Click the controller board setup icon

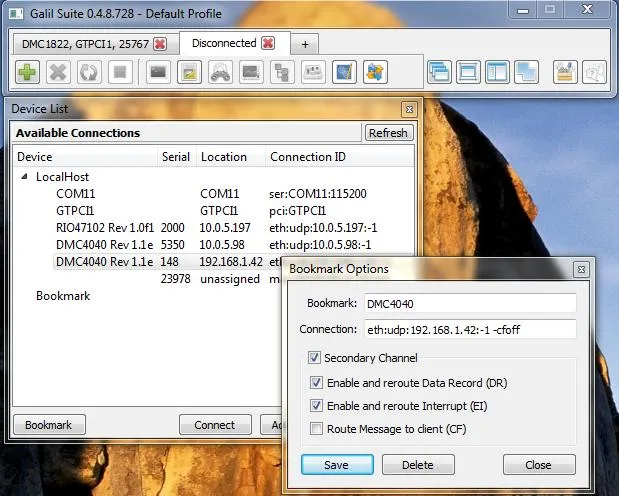[x=313, y=72]
